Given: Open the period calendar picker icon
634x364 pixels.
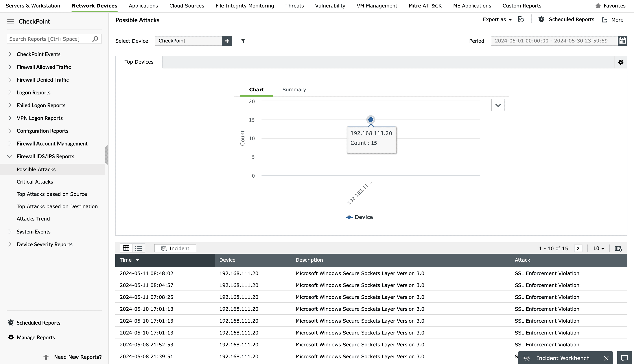Looking at the screenshot, I should coord(622,41).
